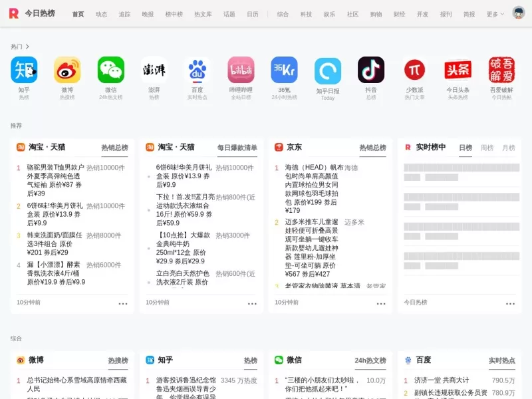Open 百度 实时热点 from its icon
The image size is (532, 399).
[198, 69]
